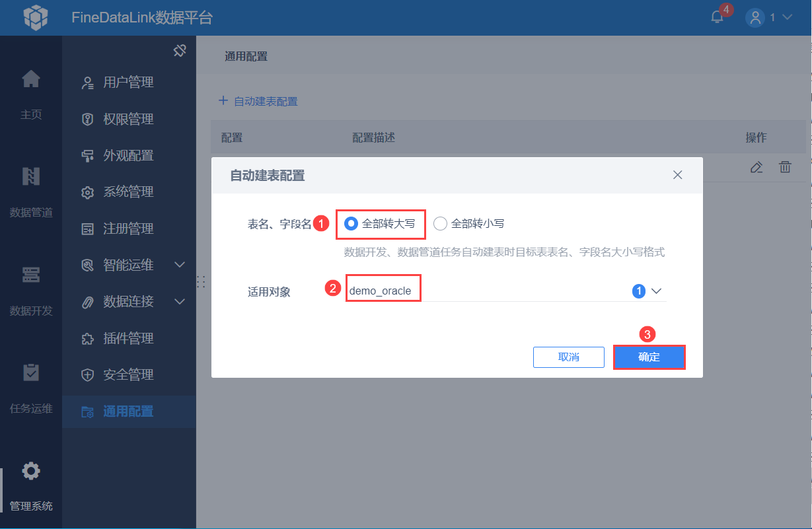
Task: Click the 注册管理 icon
Action: coord(87,229)
